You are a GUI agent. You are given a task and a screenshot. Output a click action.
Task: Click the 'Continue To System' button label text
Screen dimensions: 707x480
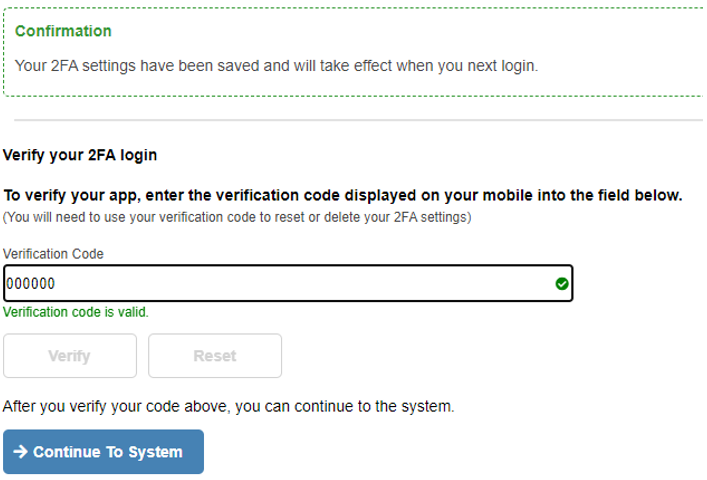pos(108,452)
